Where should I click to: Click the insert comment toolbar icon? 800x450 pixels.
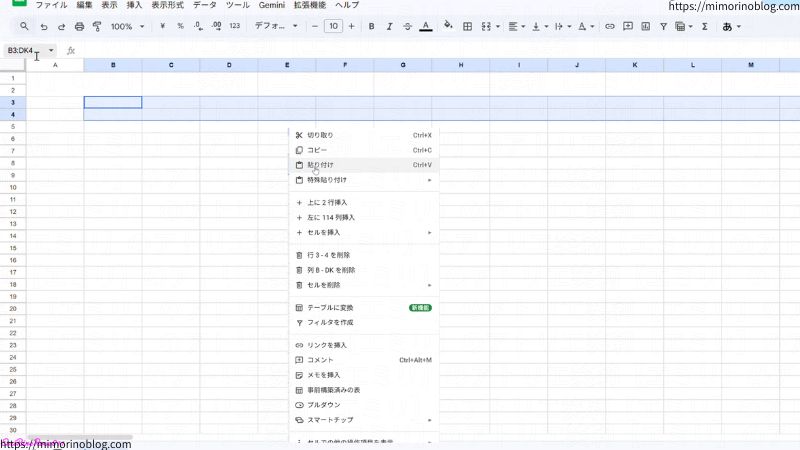(x=628, y=27)
